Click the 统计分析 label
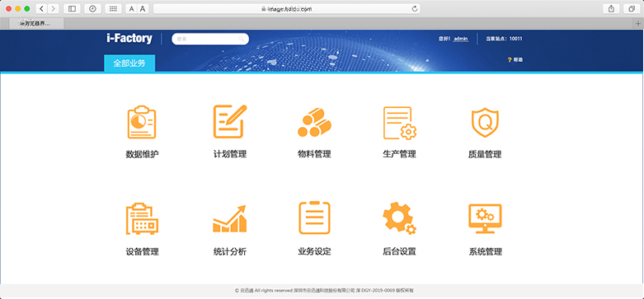Viewport: 644px width, 299px height. pos(230,252)
